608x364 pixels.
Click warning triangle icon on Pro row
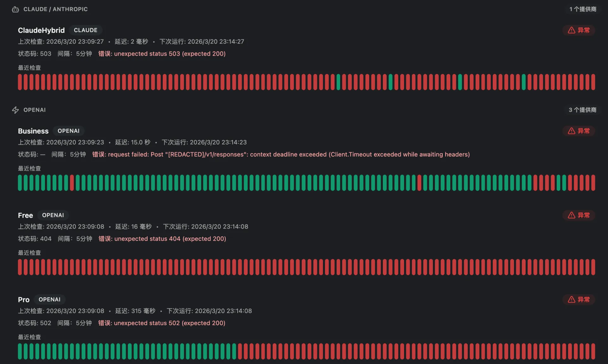(x=571, y=299)
